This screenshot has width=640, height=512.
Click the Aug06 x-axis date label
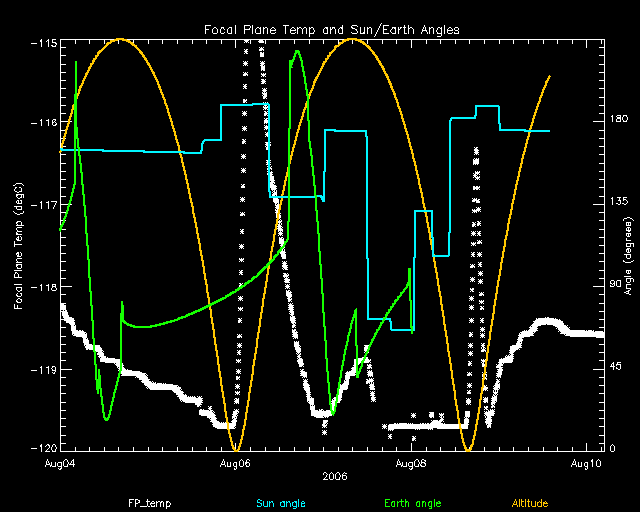(235, 464)
